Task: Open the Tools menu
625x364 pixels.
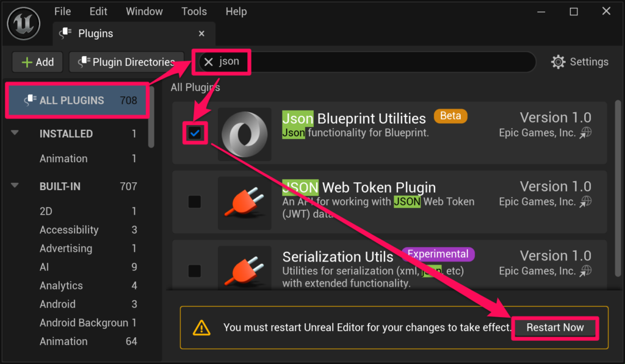Action: 193,12
